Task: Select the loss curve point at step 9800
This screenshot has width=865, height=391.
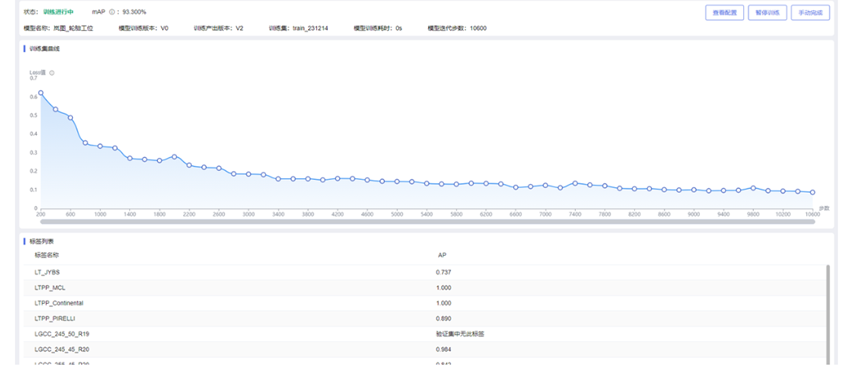Action: pos(753,188)
